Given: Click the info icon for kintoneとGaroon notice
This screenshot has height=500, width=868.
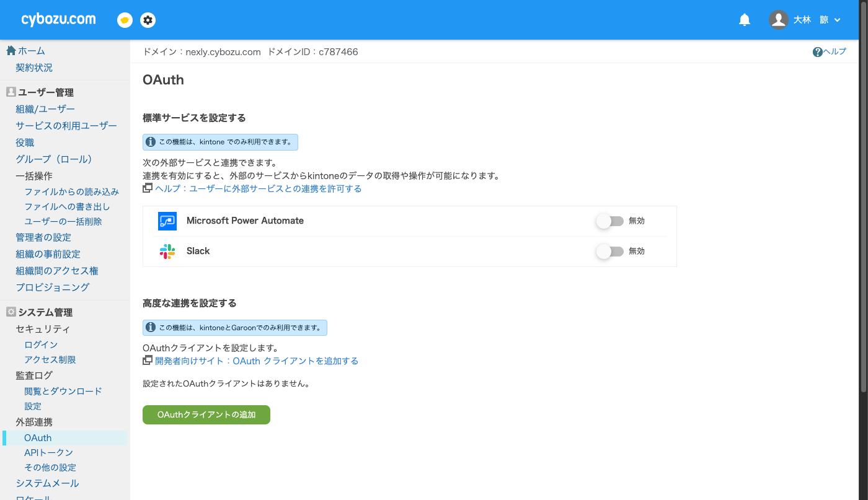Looking at the screenshot, I should pyautogui.click(x=150, y=327).
